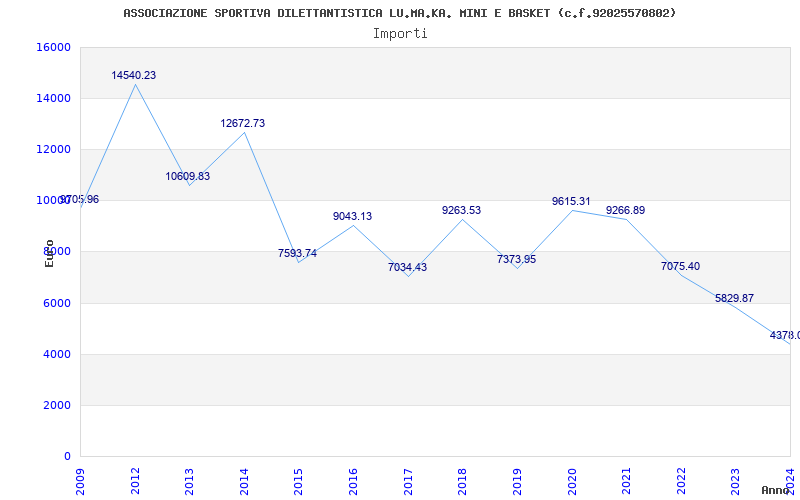Click the y-axis value 4000
Viewport: 800px width, 500px height.
coord(56,355)
